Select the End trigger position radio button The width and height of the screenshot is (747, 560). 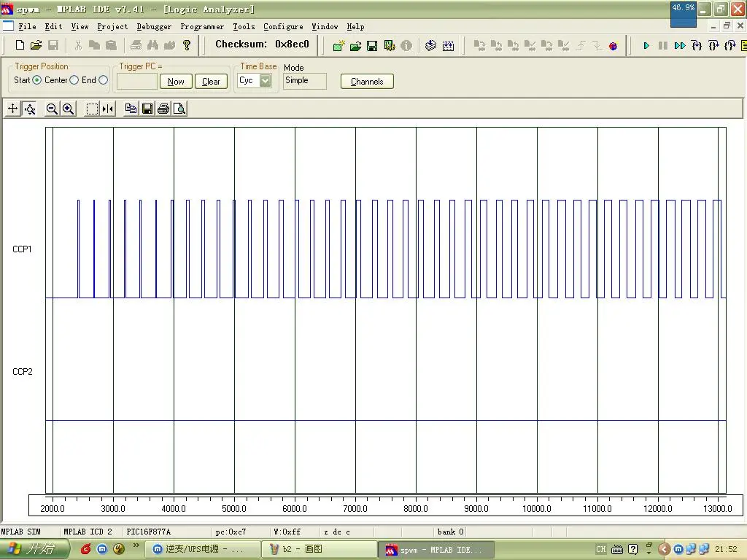click(x=103, y=80)
